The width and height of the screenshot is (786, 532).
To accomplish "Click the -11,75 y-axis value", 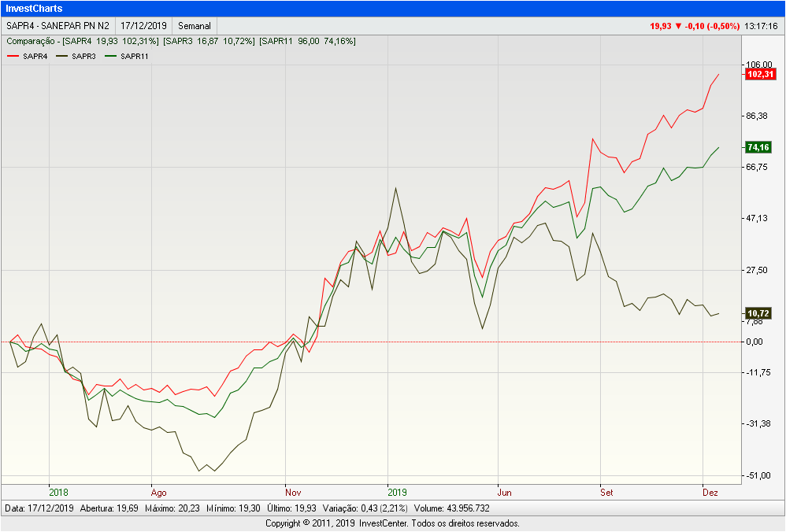I will point(758,372).
